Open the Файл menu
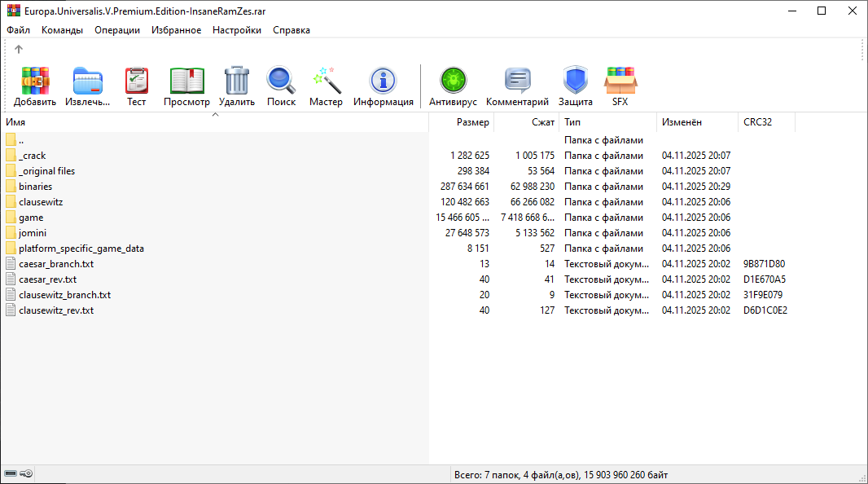The height and width of the screenshot is (484, 868). click(x=18, y=30)
